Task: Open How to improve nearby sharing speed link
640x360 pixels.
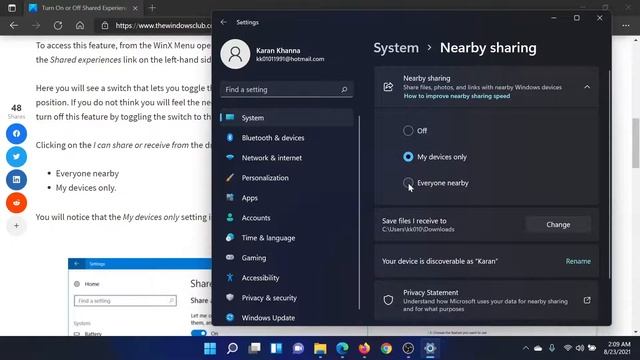Action: (457, 96)
